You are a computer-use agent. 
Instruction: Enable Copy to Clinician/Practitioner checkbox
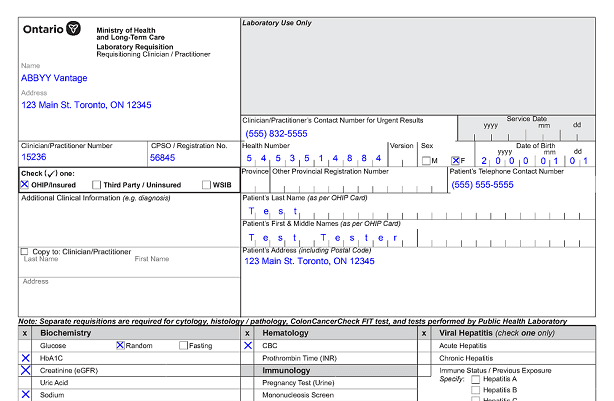pyautogui.click(x=25, y=251)
